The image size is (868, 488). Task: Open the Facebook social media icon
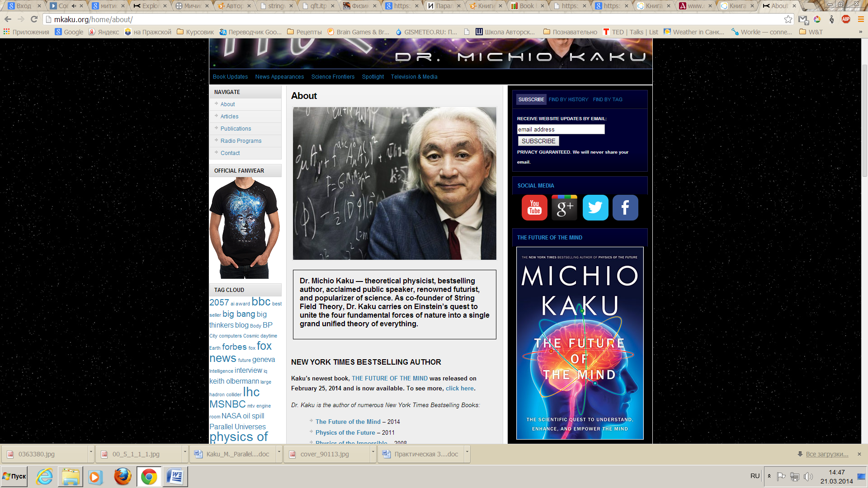coord(625,207)
